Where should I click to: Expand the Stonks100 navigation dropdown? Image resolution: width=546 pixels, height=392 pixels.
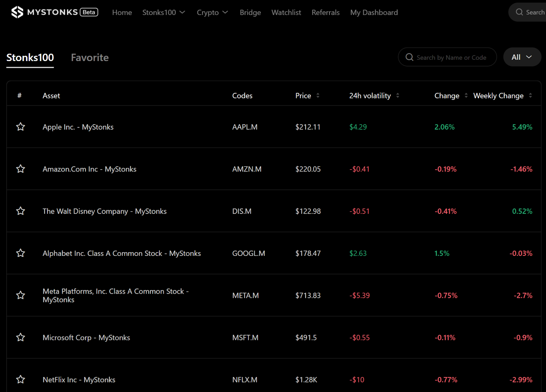click(163, 13)
